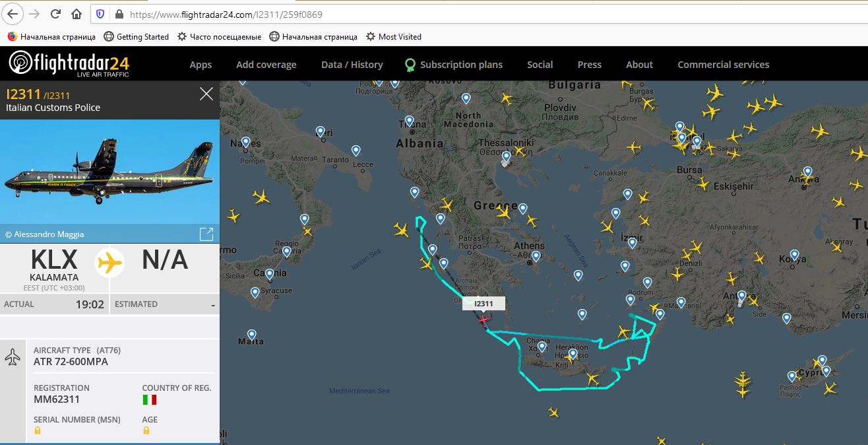The height and width of the screenshot is (445, 868).
Task: Open Subscription plans page
Action: click(454, 65)
